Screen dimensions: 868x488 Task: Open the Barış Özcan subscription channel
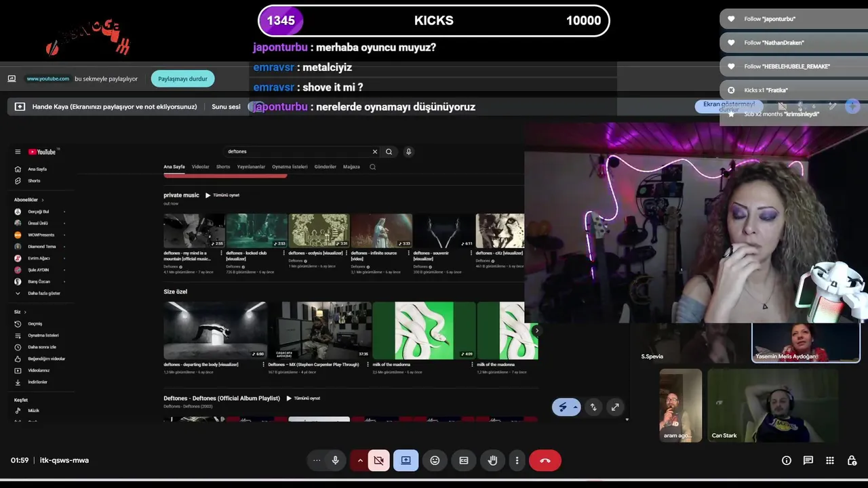tap(39, 281)
